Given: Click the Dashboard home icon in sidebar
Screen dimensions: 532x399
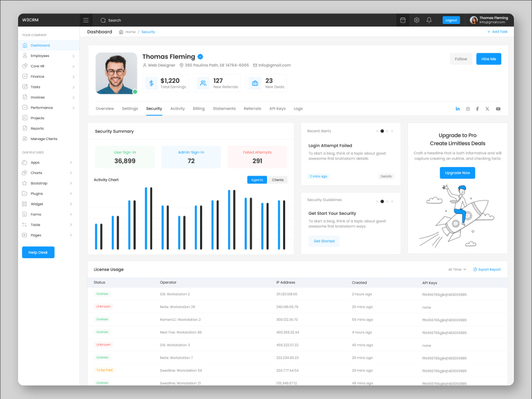Looking at the screenshot, I should [x=25, y=45].
